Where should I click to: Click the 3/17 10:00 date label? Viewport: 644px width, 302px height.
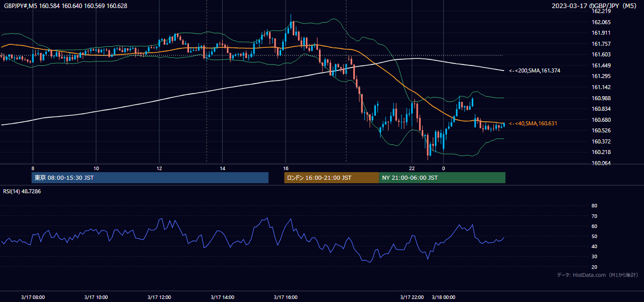click(x=96, y=297)
